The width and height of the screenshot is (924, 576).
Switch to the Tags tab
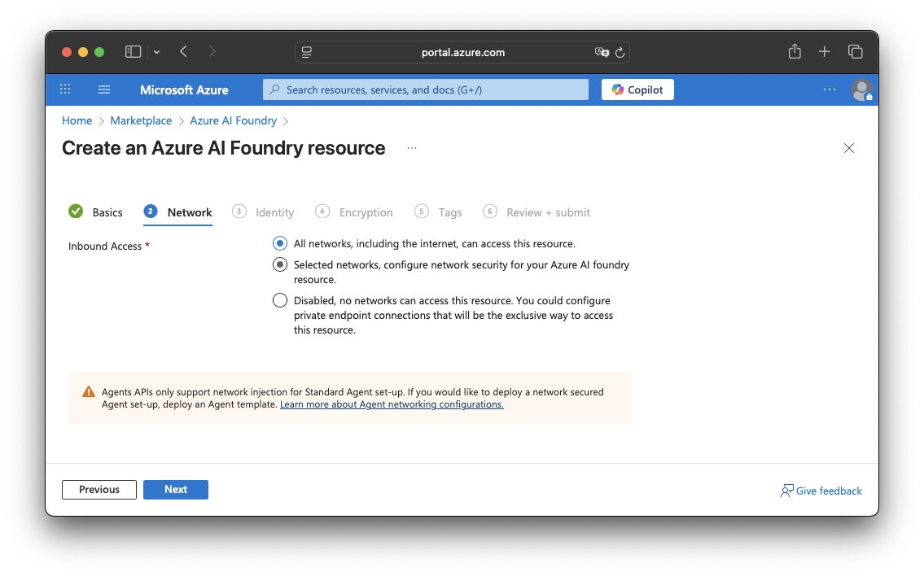coord(439,212)
